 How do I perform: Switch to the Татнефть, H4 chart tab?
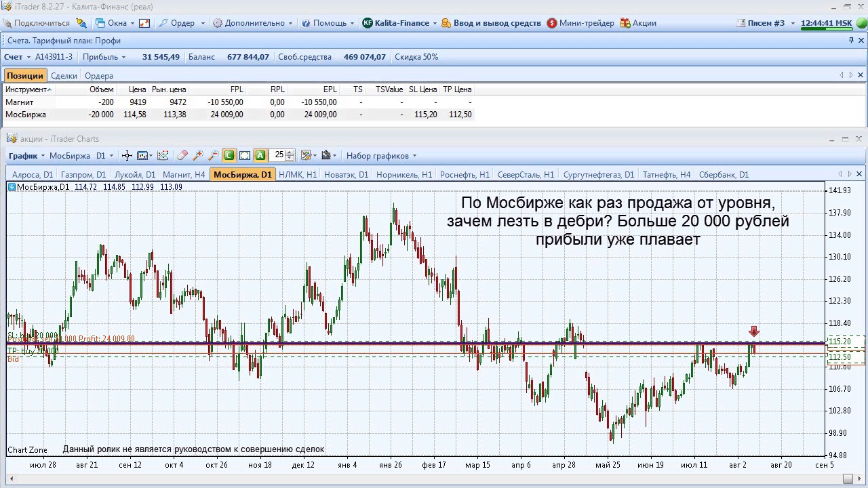[667, 175]
